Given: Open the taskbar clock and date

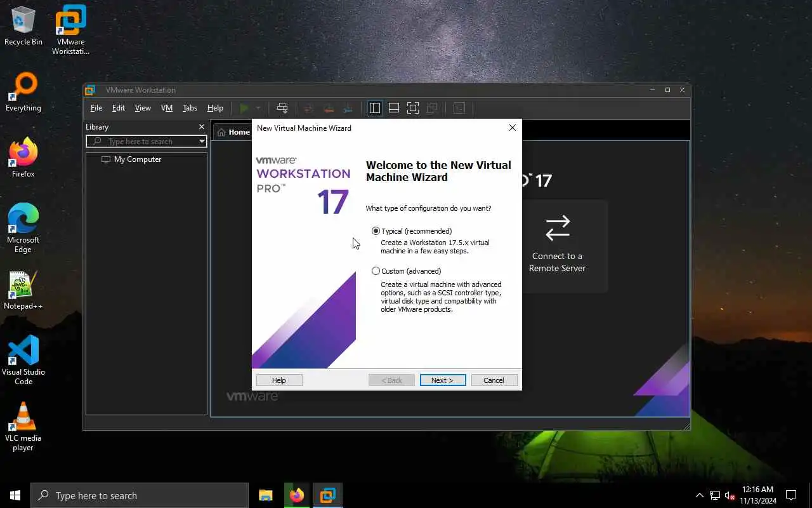Looking at the screenshot, I should coord(758,495).
